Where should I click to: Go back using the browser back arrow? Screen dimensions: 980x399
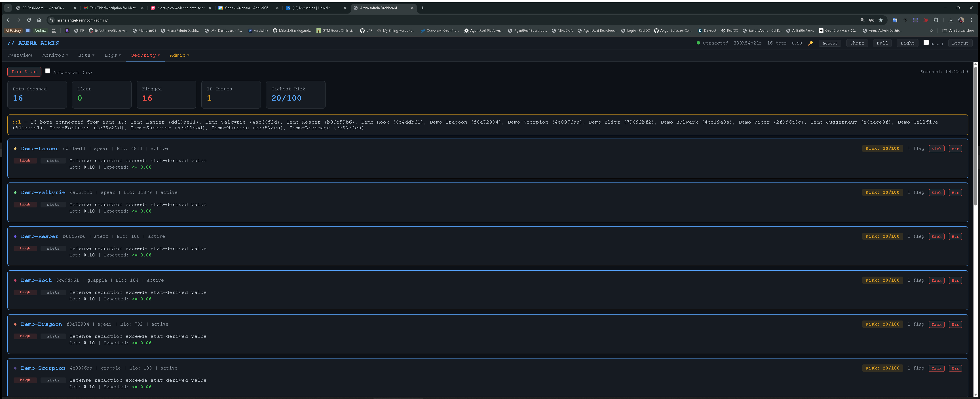coord(9,20)
